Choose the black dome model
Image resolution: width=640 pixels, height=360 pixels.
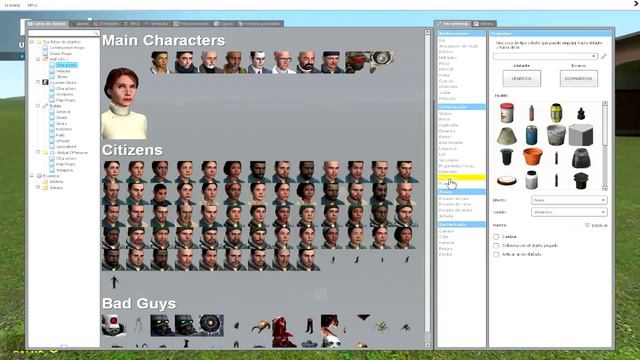pyautogui.click(x=581, y=158)
